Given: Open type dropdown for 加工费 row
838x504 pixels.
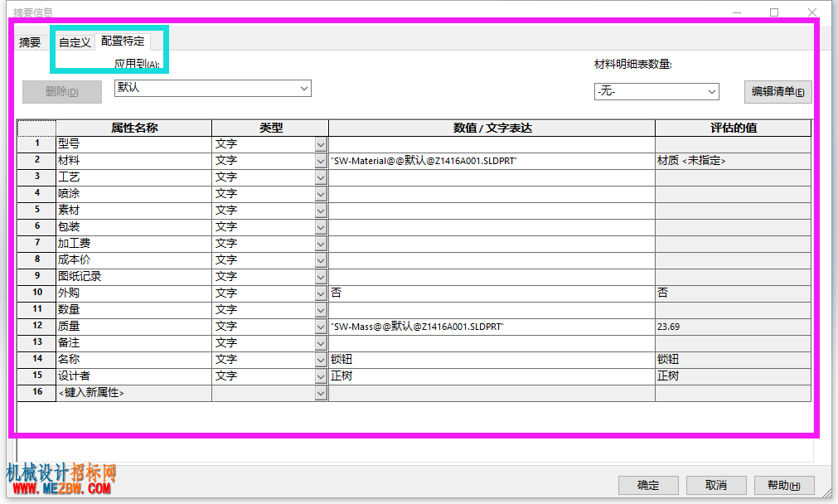Looking at the screenshot, I should tap(321, 244).
